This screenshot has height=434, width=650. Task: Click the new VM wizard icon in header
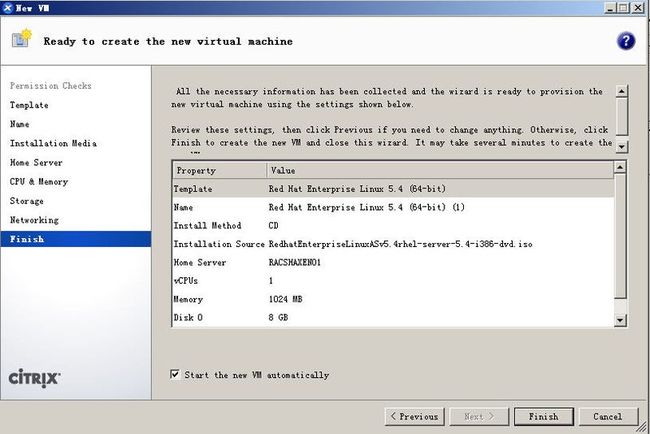click(x=21, y=39)
